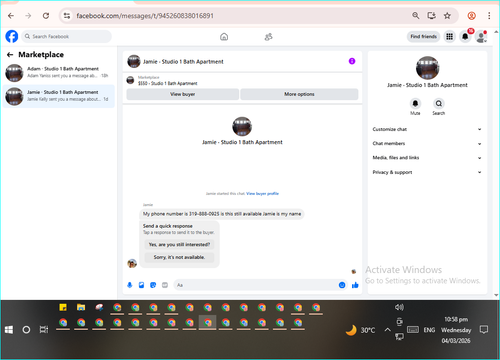Click the Facebook logo
Screen dimensions: 500x360
pos(12,36)
